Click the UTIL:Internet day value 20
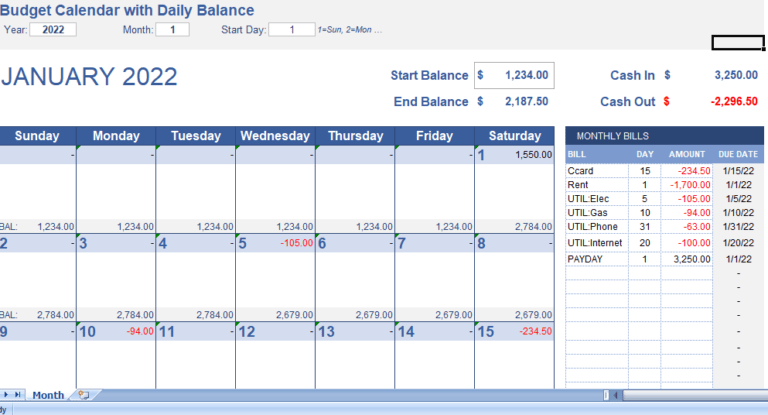Viewport: 768px width, 415px height. (645, 243)
